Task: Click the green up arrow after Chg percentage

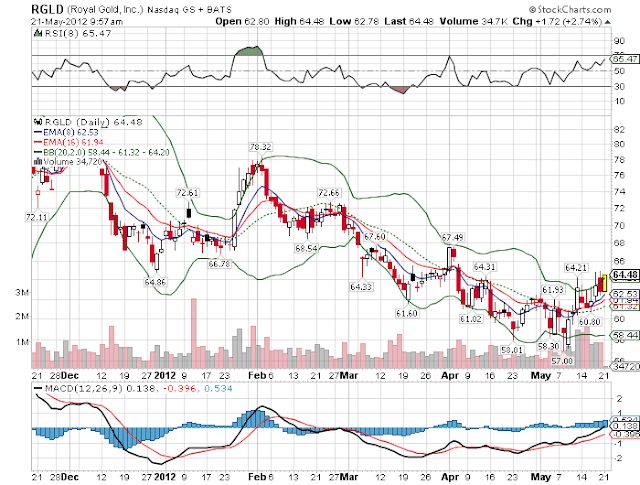Action: pyautogui.click(x=607, y=22)
